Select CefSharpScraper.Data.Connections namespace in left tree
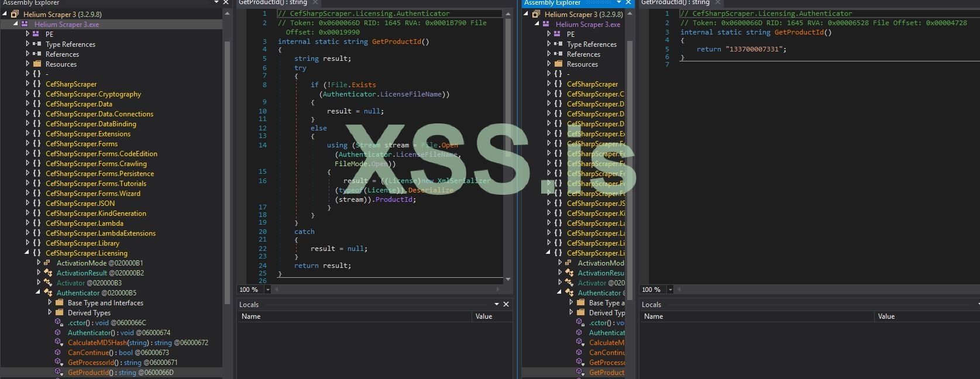Screen dimensions: 980x379 tap(99, 113)
